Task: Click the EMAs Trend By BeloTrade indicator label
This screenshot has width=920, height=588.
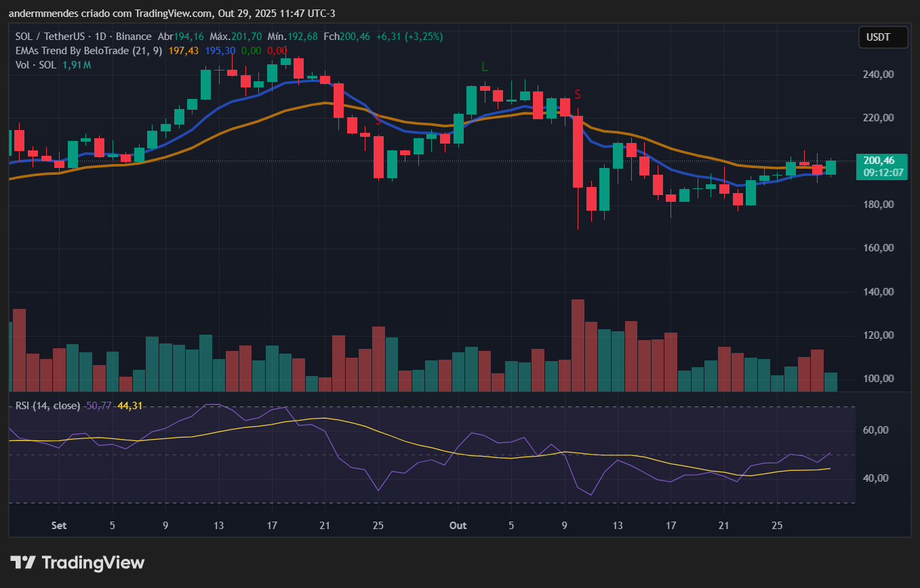Action: [83, 51]
